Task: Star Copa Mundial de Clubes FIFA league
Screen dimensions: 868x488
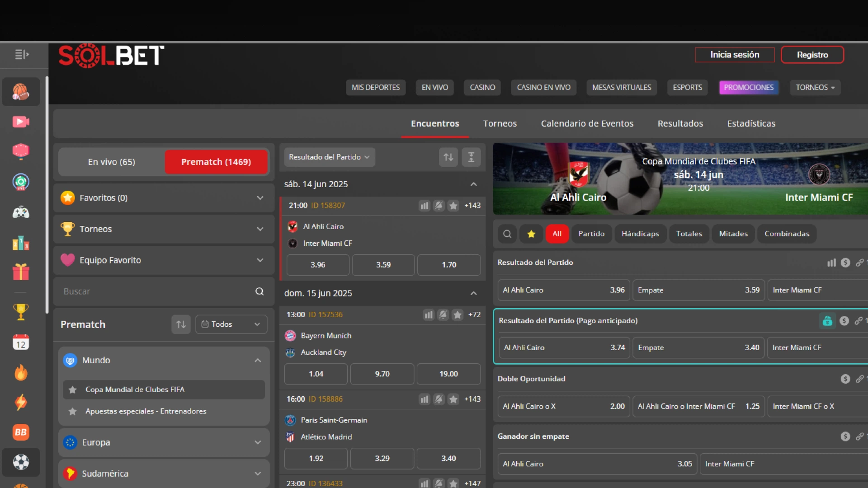Action: (72, 389)
